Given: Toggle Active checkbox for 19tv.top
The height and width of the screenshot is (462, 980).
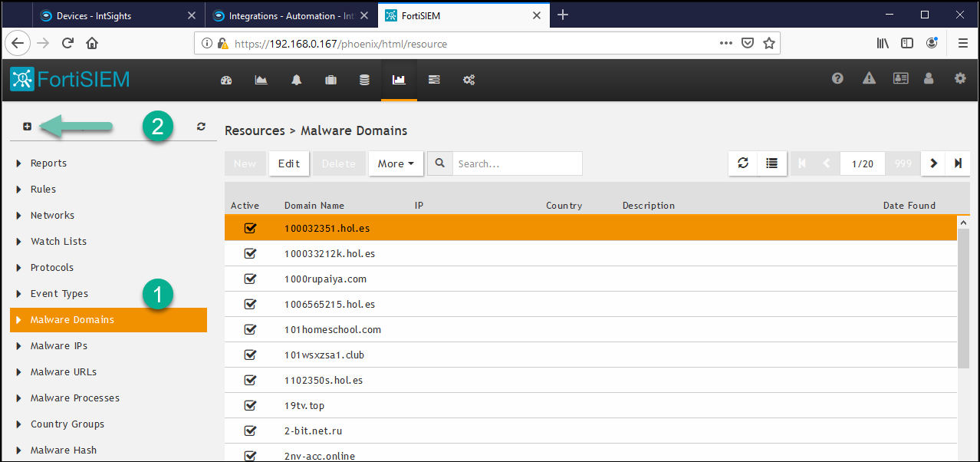Looking at the screenshot, I should [250, 405].
